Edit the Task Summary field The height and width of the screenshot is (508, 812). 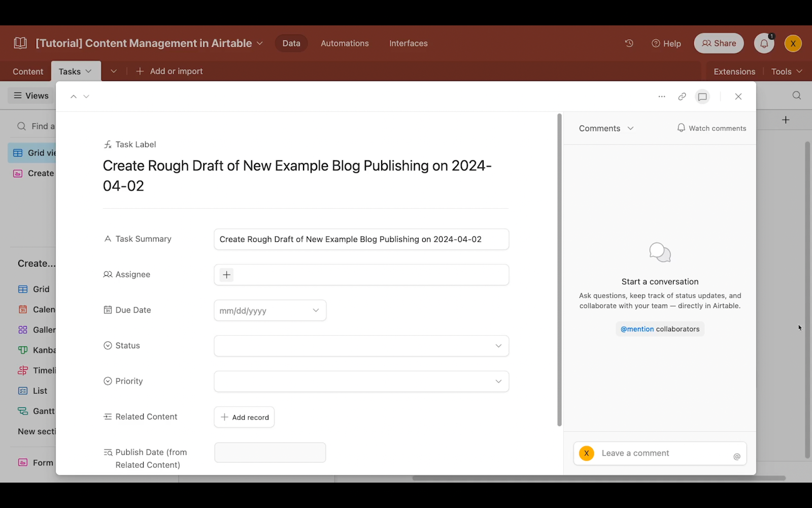(361, 239)
